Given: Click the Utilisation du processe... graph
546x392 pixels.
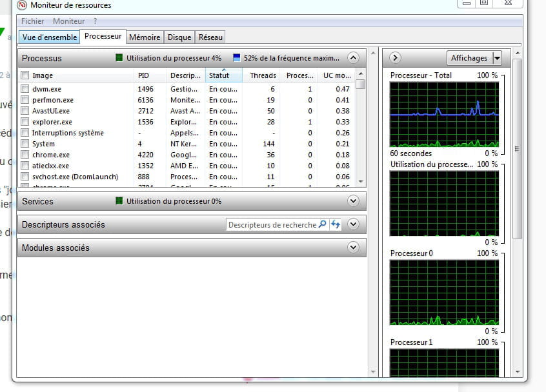Looking at the screenshot, I should click(x=444, y=204).
